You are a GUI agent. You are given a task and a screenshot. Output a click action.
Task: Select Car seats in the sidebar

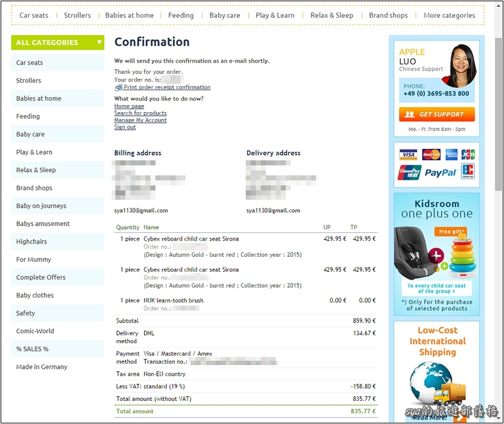(58, 63)
